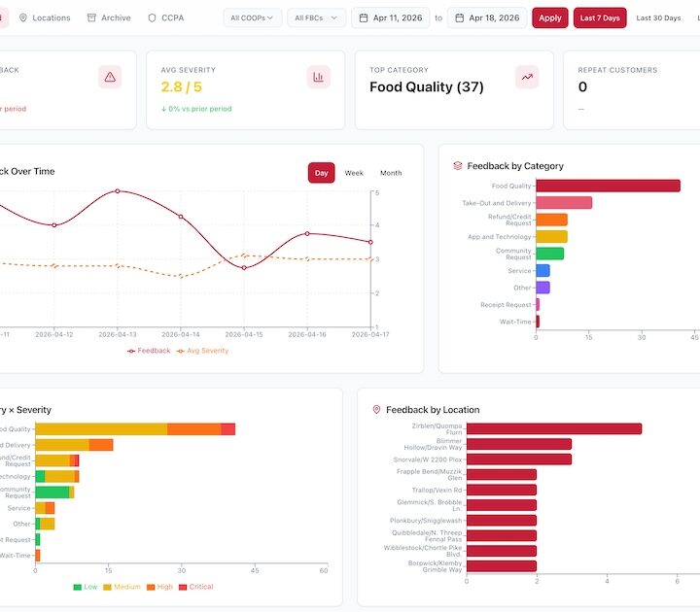The height and width of the screenshot is (612, 700).
Task: Click the Refund/Credit Request orange bar
Action: (552, 220)
